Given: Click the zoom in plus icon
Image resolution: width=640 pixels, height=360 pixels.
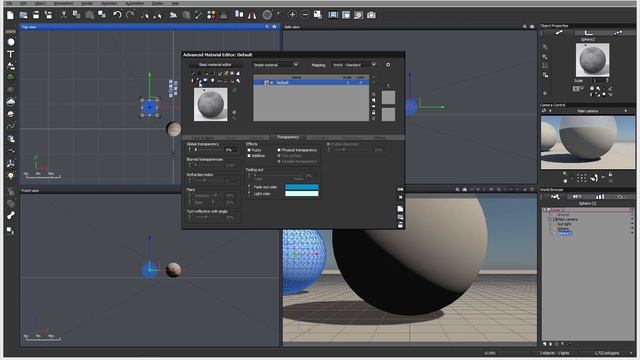Looking at the screenshot, I should pos(292,15).
